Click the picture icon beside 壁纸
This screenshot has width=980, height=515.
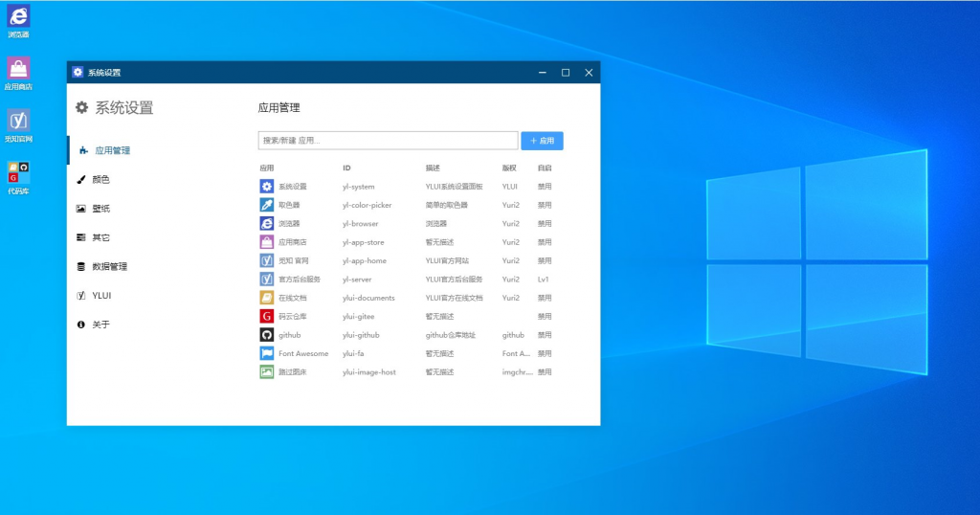(x=80, y=209)
